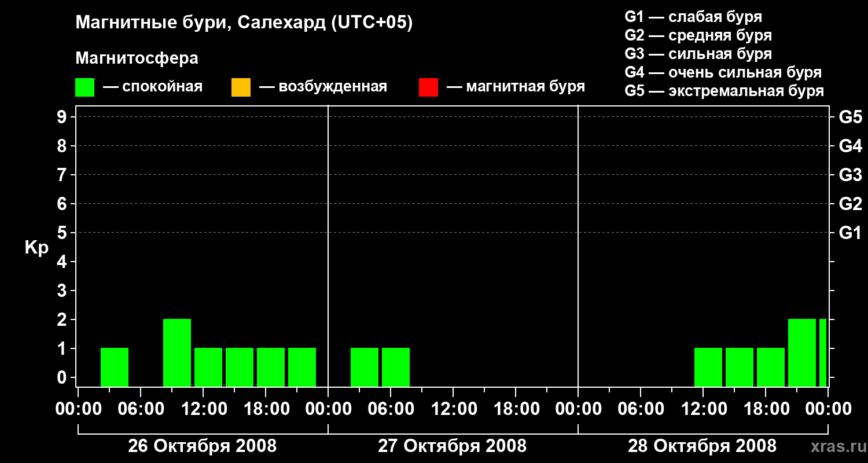
Task: Click the '— возбужденная' legend label
Action: pyautogui.click(x=323, y=87)
